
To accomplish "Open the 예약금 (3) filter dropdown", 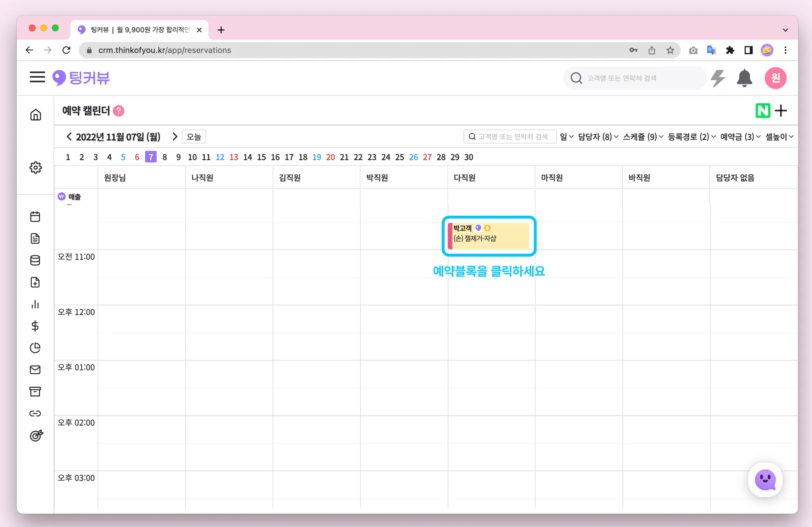I will (x=740, y=137).
